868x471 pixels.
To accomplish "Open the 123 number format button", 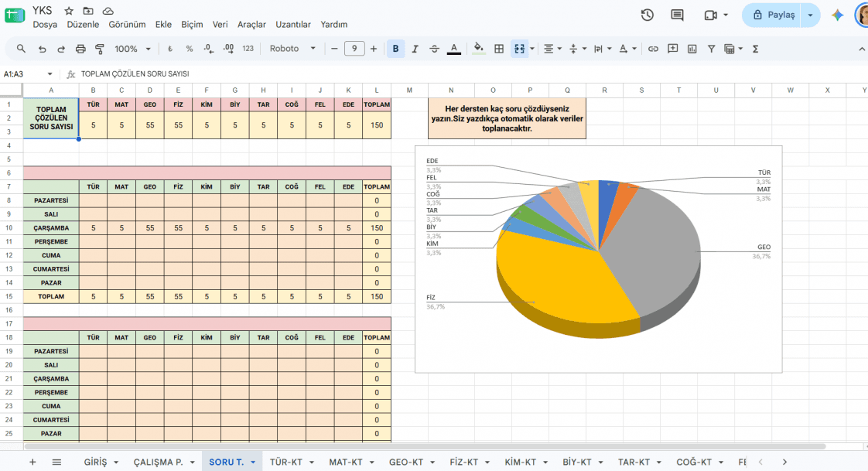I will 248,49.
